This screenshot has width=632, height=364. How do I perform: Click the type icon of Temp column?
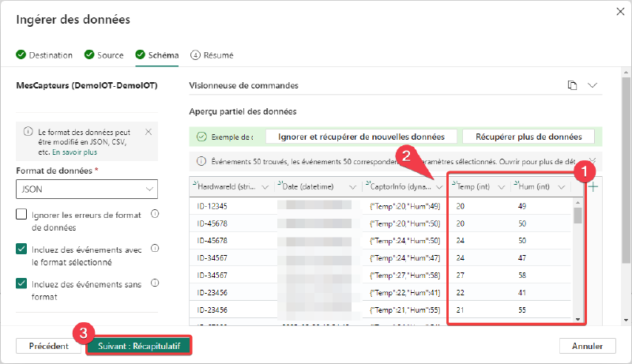tap(453, 184)
